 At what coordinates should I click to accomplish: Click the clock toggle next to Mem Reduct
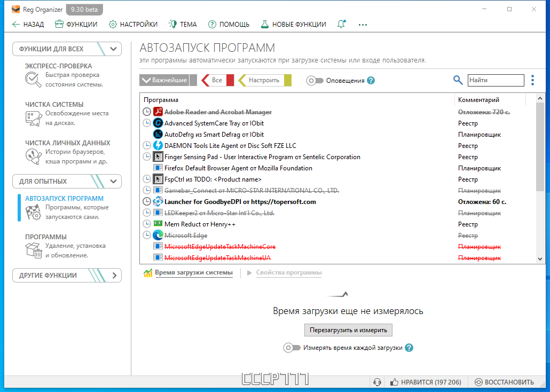(147, 224)
